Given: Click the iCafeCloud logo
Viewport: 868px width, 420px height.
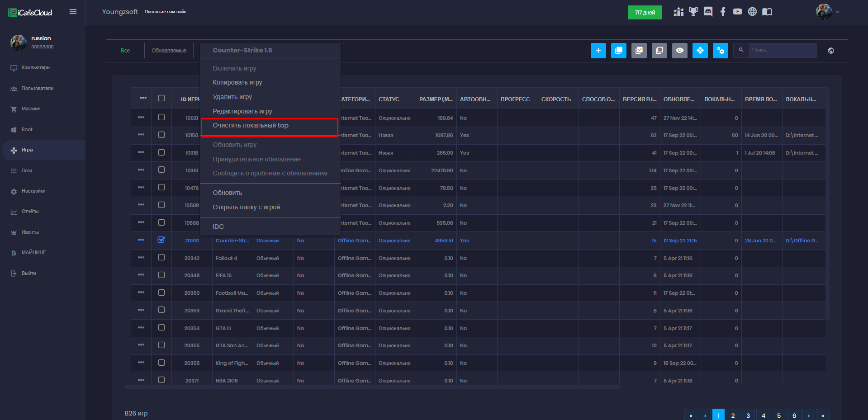Looking at the screenshot, I should click(x=30, y=13).
